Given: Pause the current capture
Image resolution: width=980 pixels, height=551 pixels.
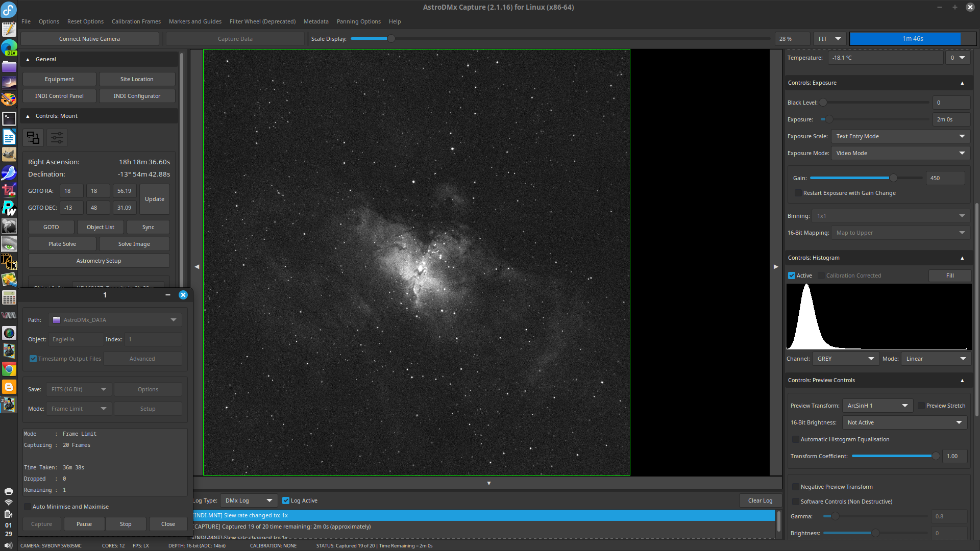Looking at the screenshot, I should (84, 524).
